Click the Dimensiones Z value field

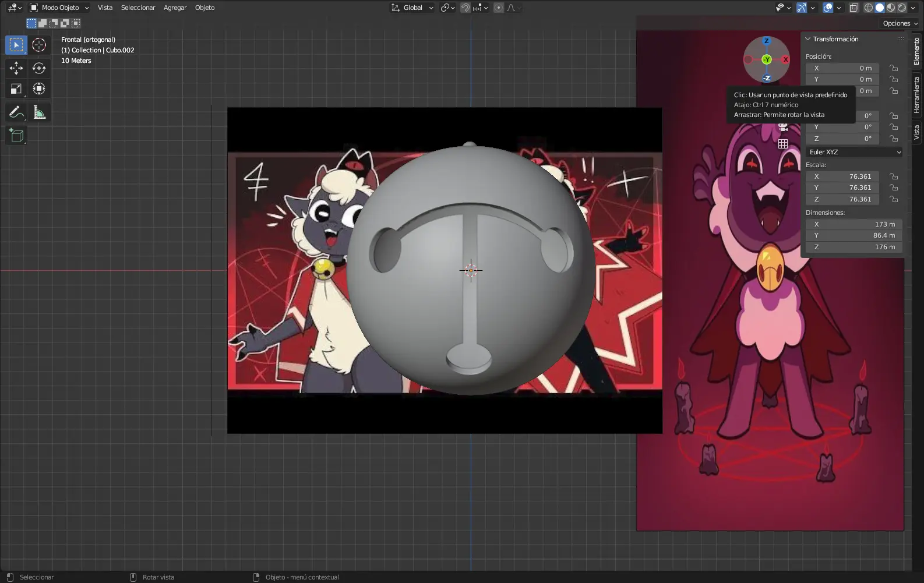click(x=854, y=247)
